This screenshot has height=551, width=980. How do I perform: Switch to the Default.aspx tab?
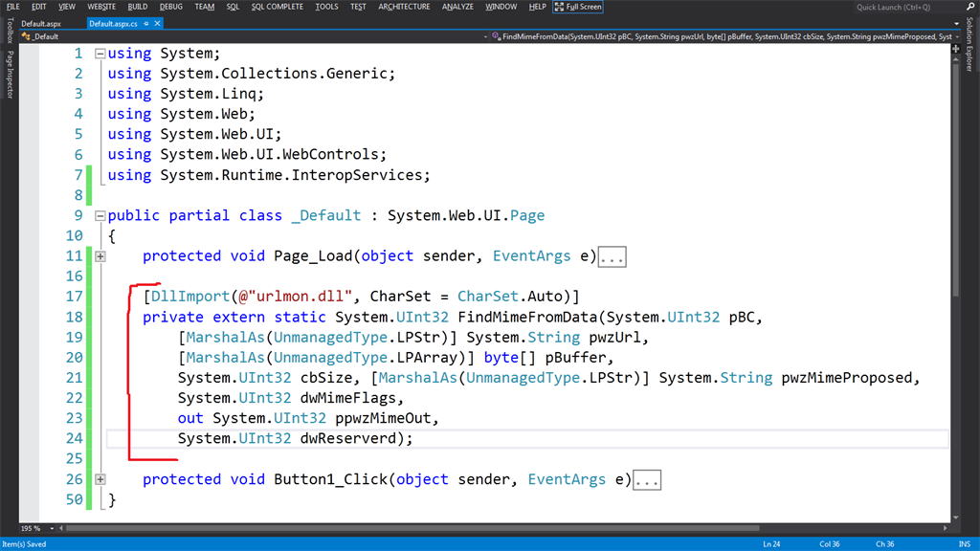[x=41, y=24]
